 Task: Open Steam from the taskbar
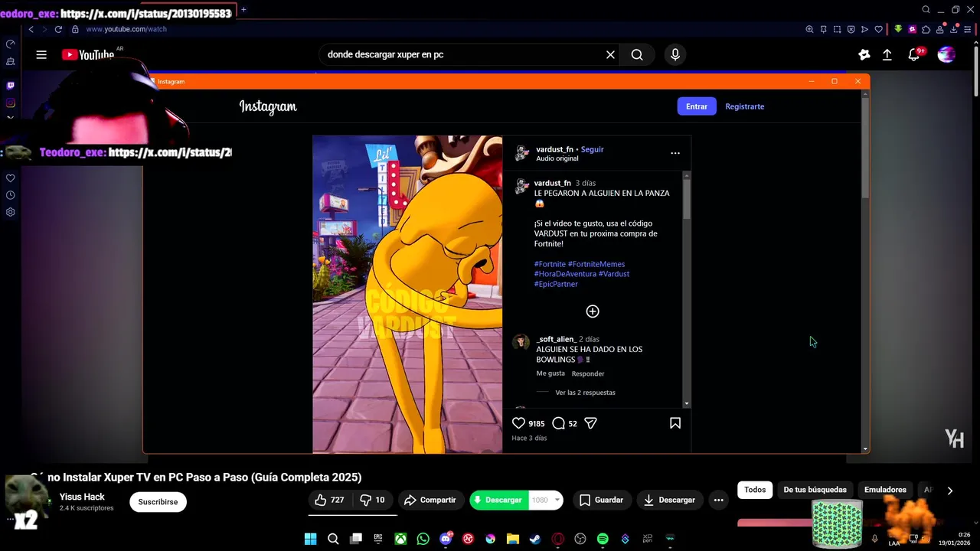pyautogui.click(x=535, y=539)
